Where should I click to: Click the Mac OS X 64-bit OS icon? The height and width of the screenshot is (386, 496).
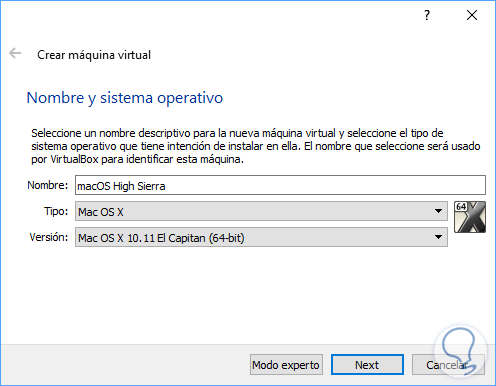tap(470, 217)
